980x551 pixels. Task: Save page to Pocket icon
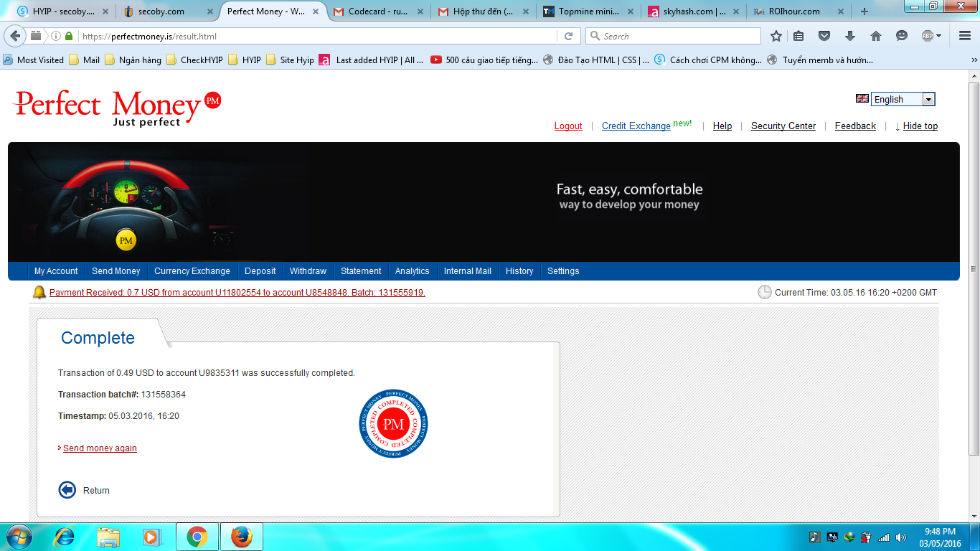824,36
